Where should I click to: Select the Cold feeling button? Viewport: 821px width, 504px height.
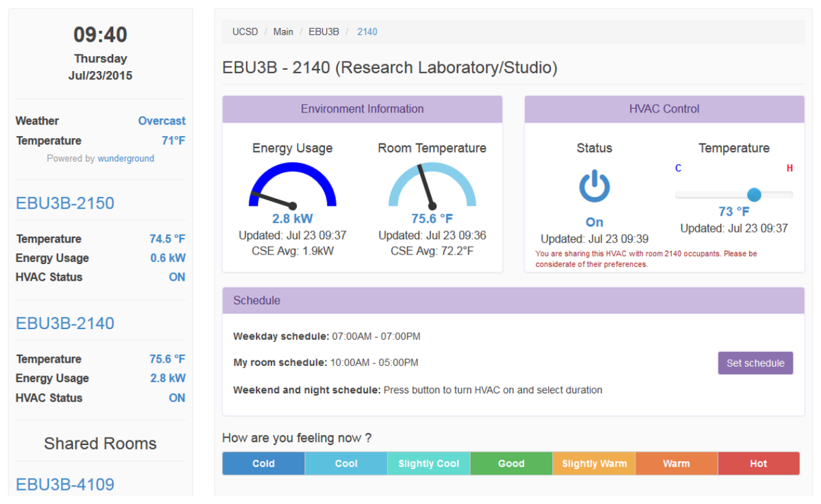click(263, 464)
